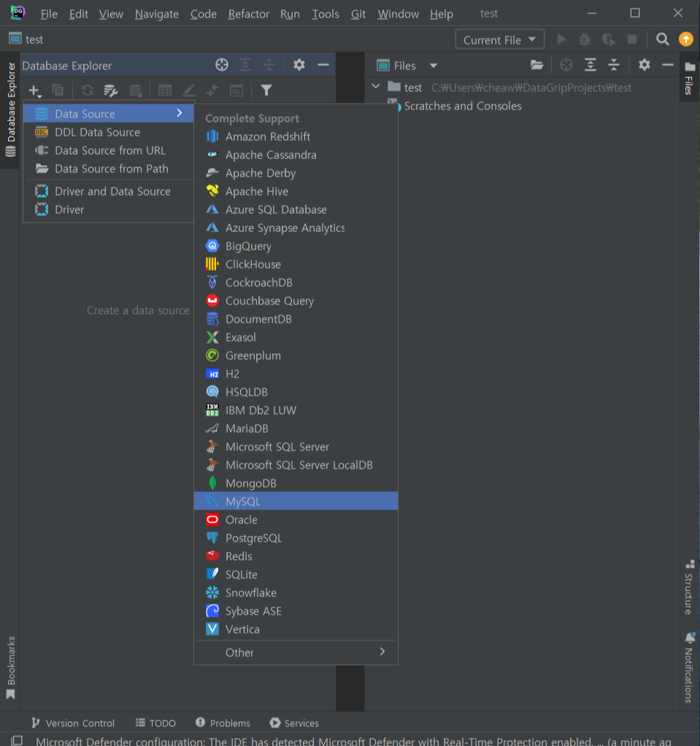Collapse the test project tree node
Image resolution: width=700 pixels, height=746 pixels.
(376, 87)
